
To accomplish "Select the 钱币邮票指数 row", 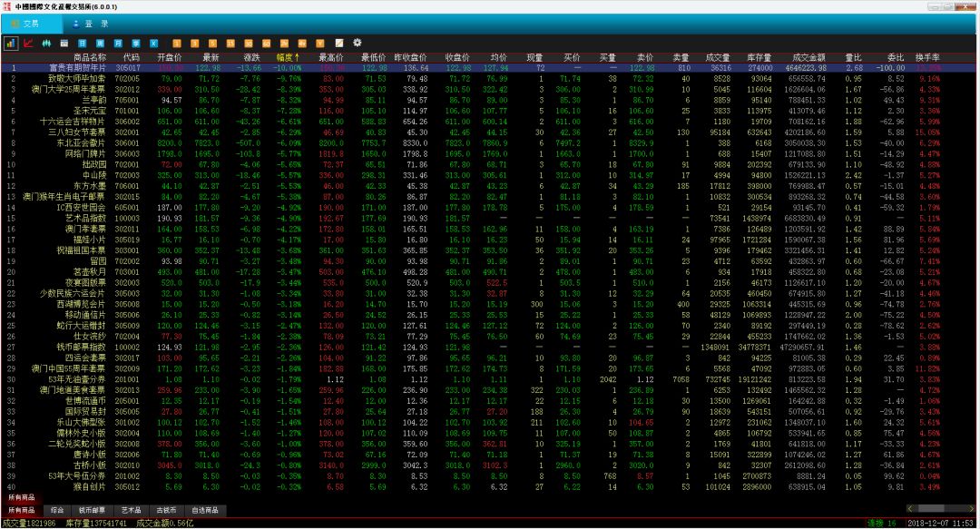I will click(487, 347).
